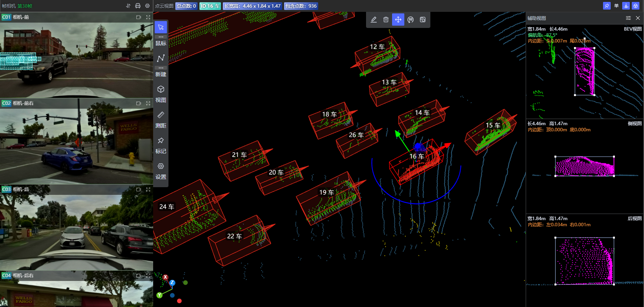Click the pencil edit icon in floating toolbar

click(x=374, y=20)
